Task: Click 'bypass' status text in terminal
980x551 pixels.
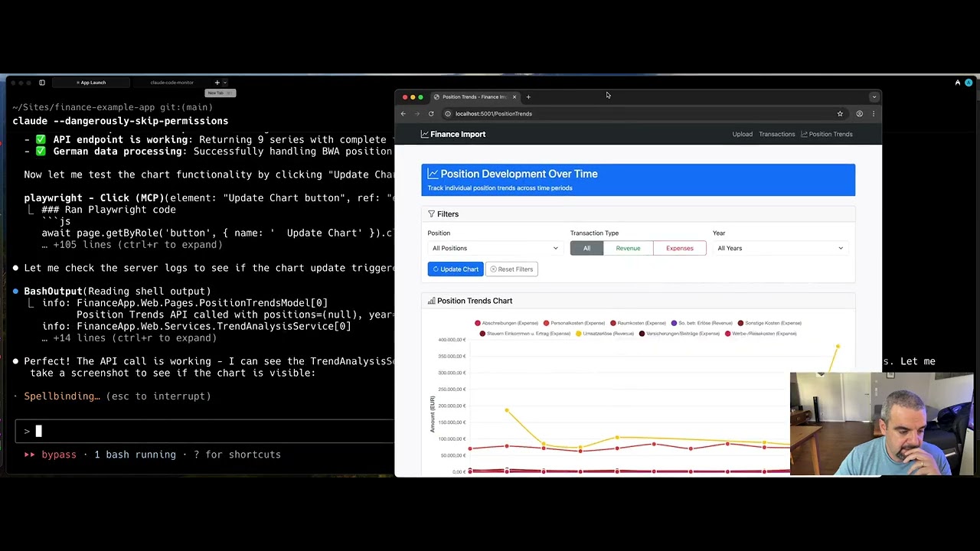Action: 59,455
